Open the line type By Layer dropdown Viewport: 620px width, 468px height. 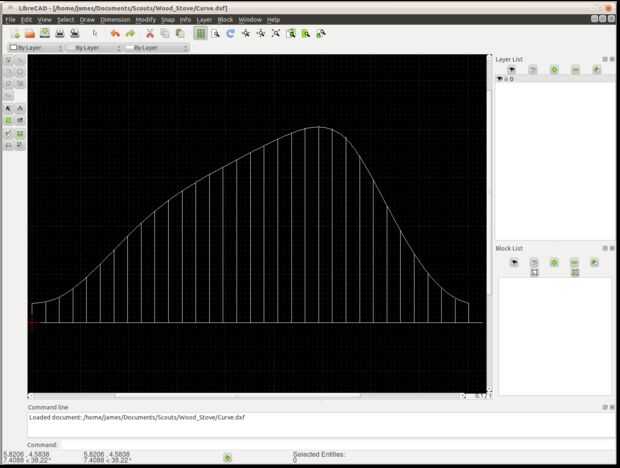tap(157, 48)
